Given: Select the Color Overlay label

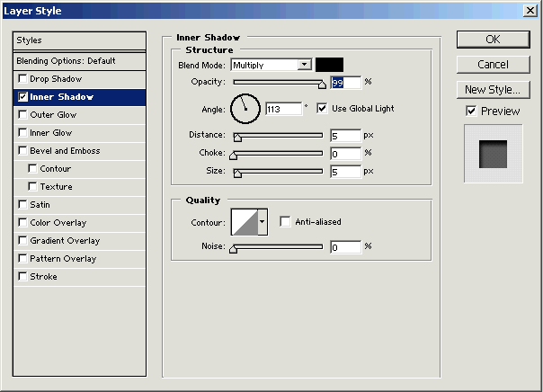Looking at the screenshot, I should pos(58,223).
